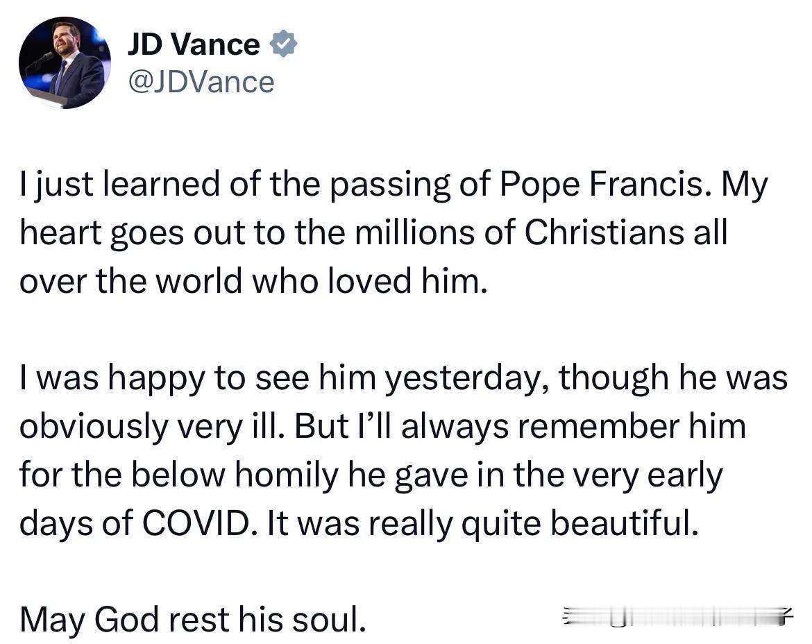This screenshot has width=812, height=644.
Task: Click the word 'remember' in the tweet
Action: coord(598,426)
